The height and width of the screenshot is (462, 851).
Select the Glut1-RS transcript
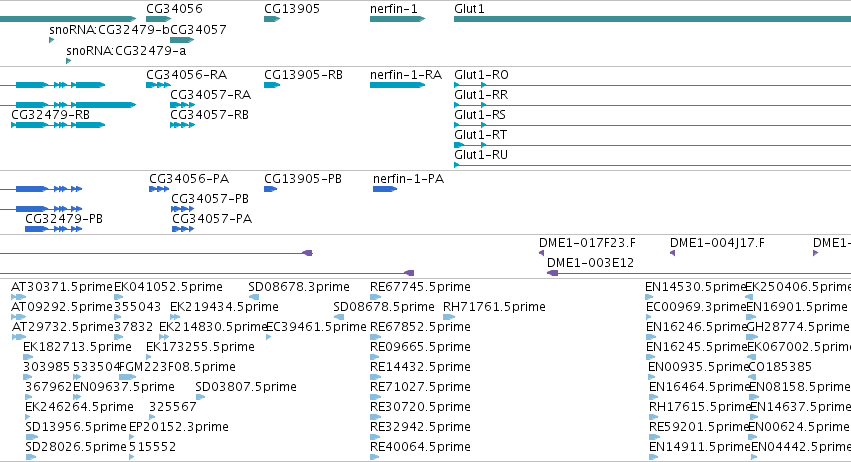click(480, 115)
